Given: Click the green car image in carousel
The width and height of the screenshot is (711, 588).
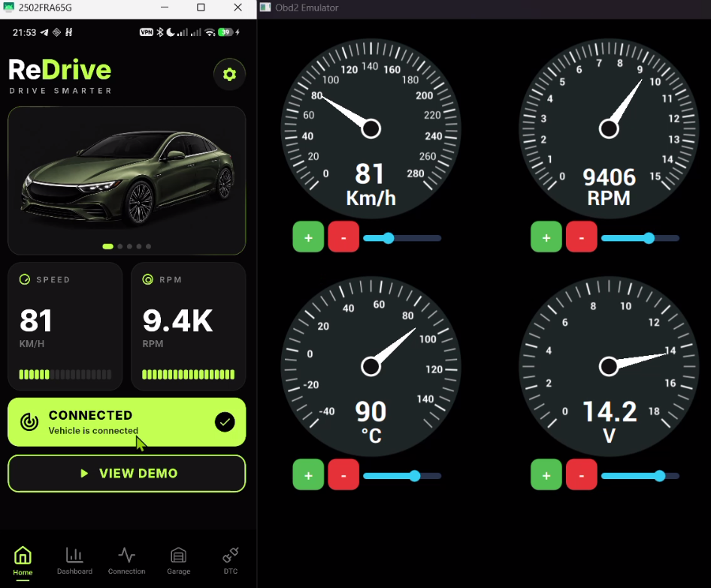Looking at the screenshot, I should 127,180.
